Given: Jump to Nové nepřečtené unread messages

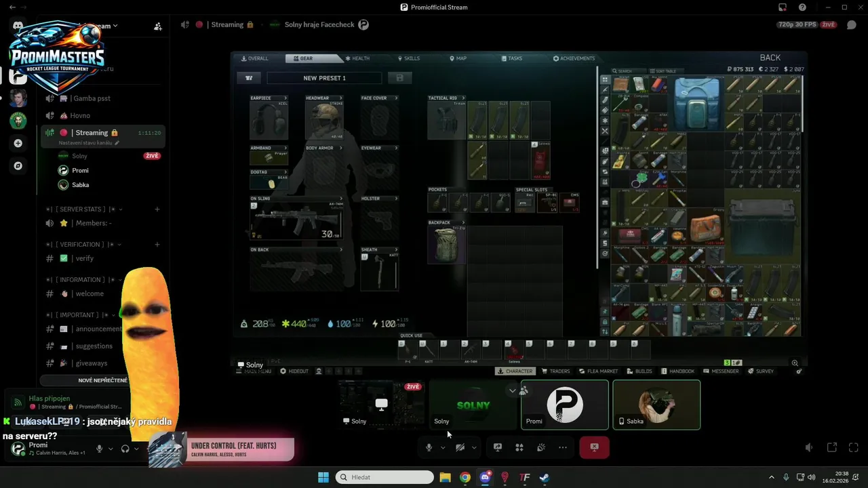Looking at the screenshot, I should coord(103,380).
